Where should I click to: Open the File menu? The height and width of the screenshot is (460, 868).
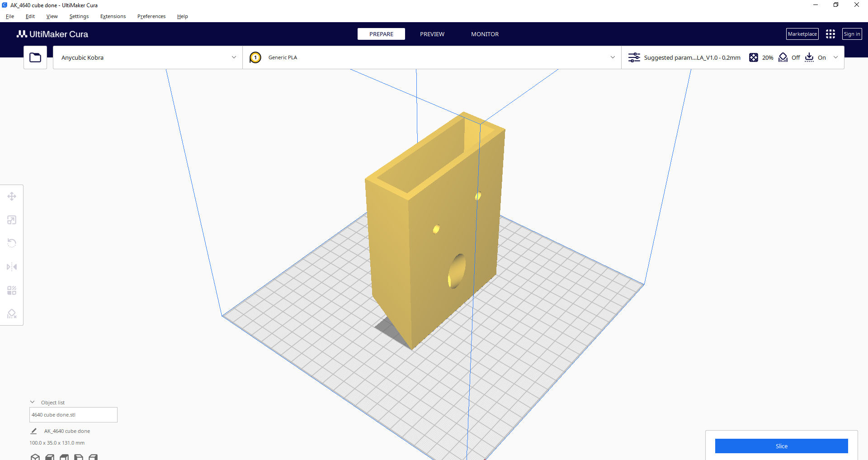10,16
